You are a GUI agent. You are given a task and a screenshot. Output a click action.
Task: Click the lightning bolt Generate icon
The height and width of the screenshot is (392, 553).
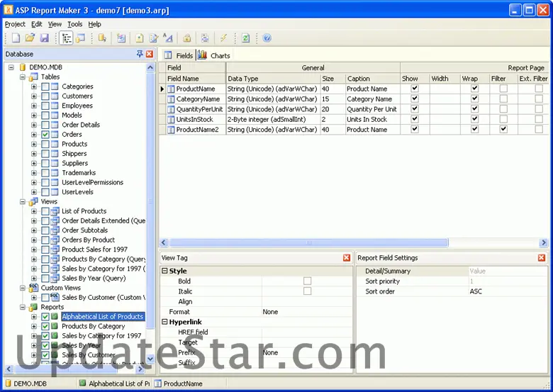click(x=223, y=38)
